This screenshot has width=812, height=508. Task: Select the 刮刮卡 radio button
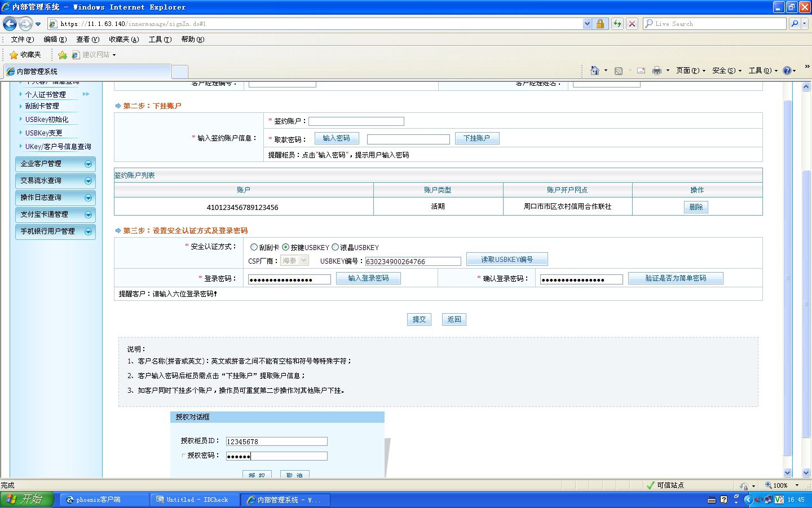click(x=254, y=247)
